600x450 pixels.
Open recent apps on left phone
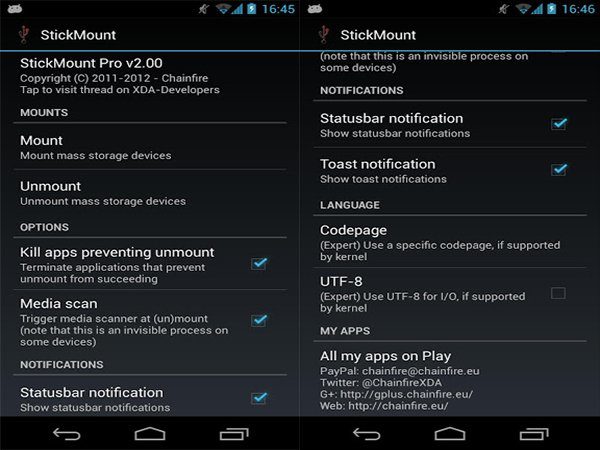(x=234, y=434)
